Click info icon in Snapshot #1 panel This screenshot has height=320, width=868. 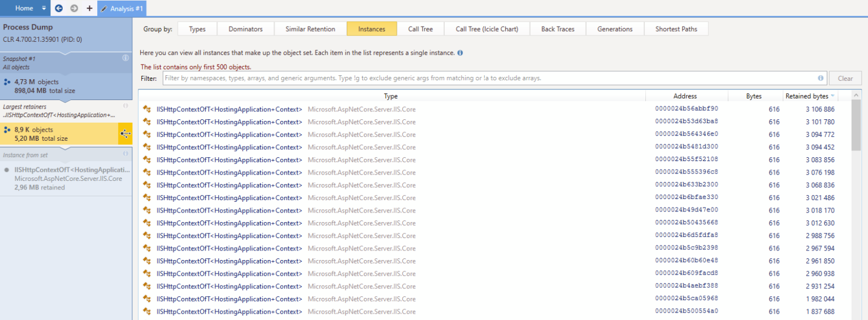pos(125,58)
